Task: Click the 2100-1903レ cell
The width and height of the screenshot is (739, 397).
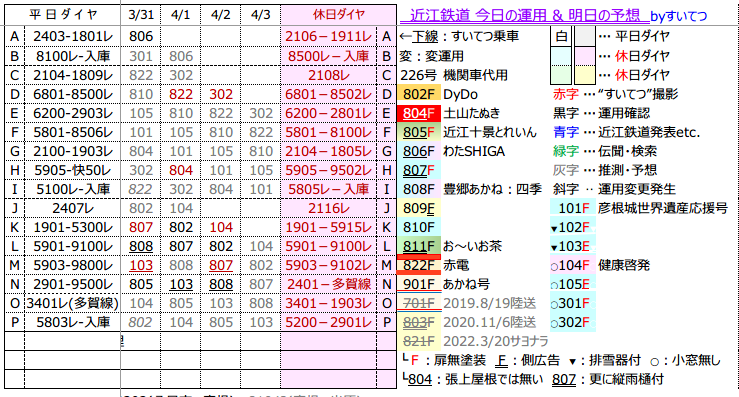Action: click(73, 151)
